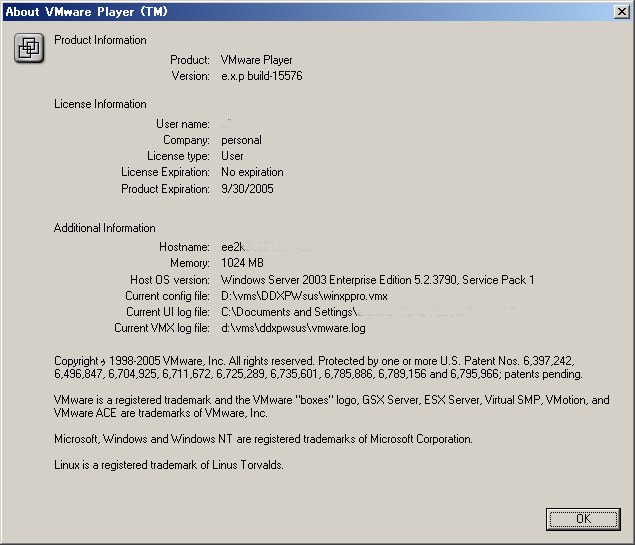Select the 'Product Information' heading
This screenshot has height=545, width=635.
click(100, 40)
